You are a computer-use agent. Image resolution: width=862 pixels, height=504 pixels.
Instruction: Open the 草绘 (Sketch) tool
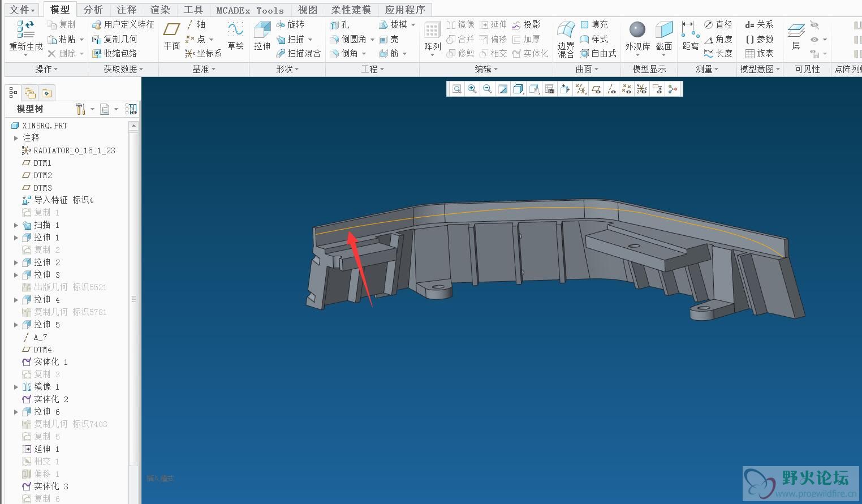[x=235, y=35]
